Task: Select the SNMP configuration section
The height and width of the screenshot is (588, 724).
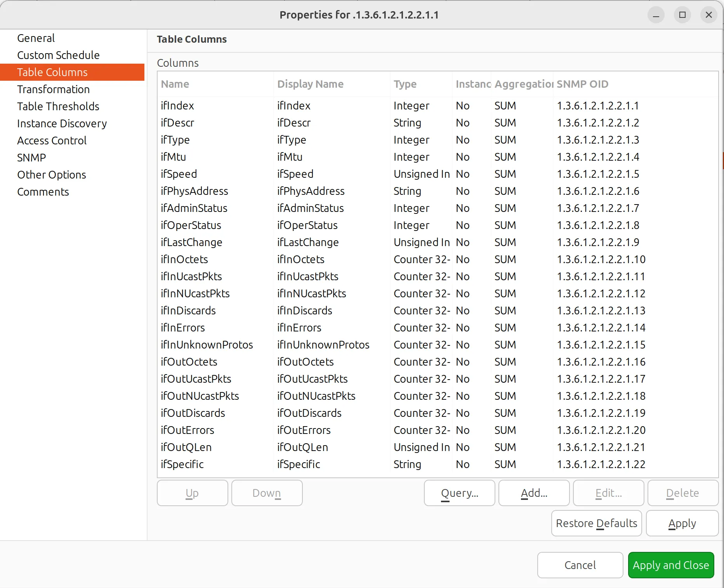Action: pyautogui.click(x=32, y=157)
